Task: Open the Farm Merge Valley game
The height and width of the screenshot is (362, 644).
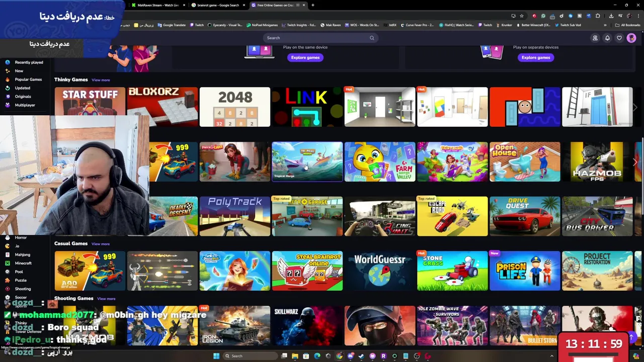Action: coord(380,162)
